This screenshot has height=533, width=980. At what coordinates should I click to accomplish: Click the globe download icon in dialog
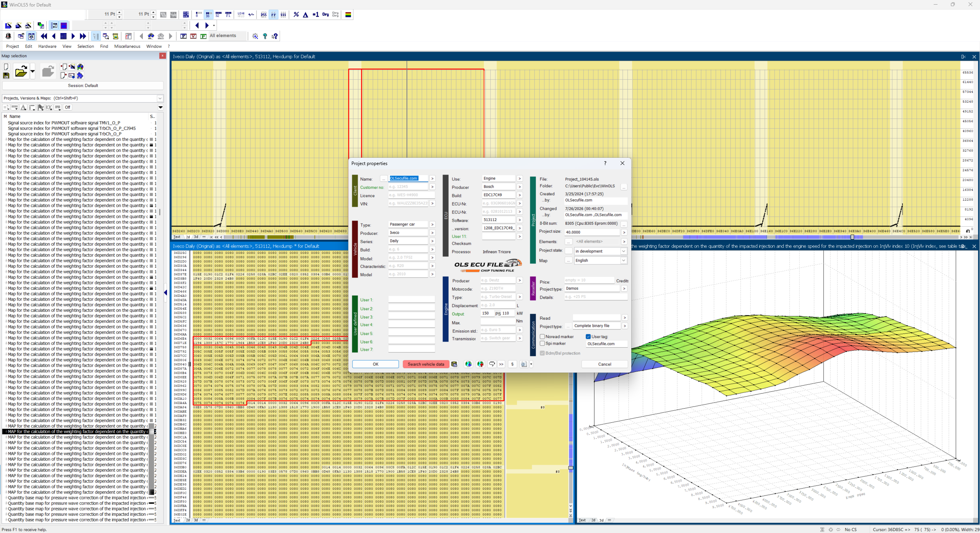click(x=468, y=364)
